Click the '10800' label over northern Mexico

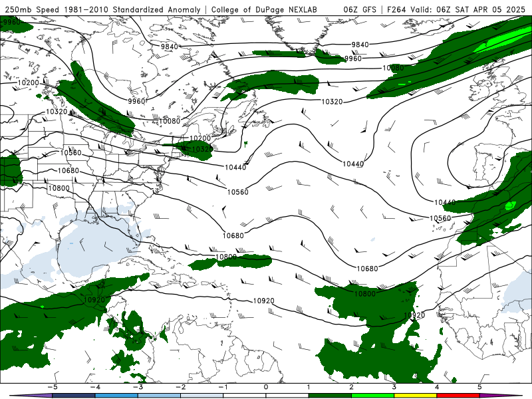(x=59, y=188)
